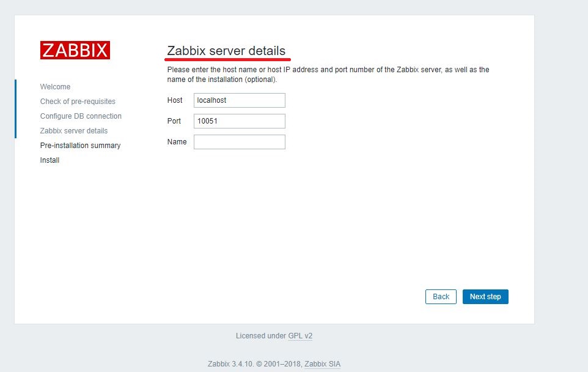
Task: Click the Zabbix server details heading
Action: 226,51
